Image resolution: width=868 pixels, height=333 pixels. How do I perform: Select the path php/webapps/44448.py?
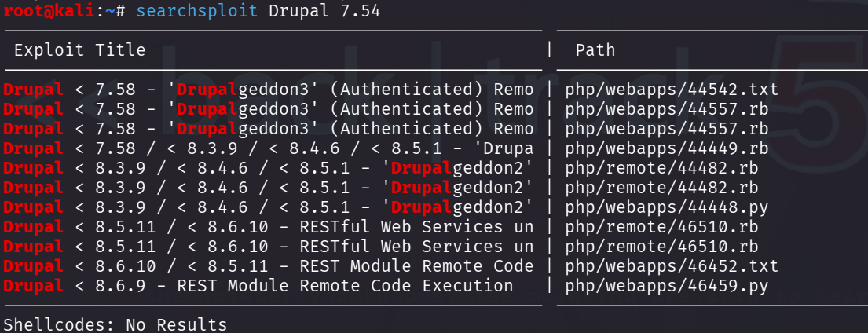pyautogui.click(x=666, y=207)
